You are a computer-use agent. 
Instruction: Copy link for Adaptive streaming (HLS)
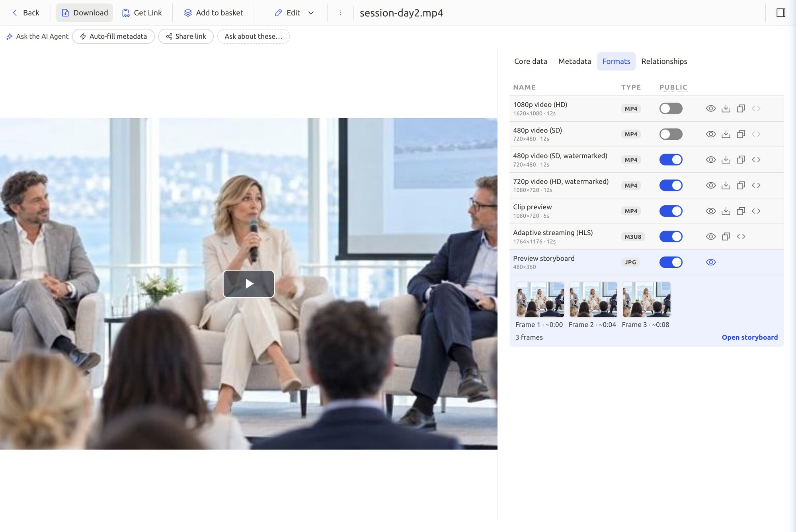coord(726,236)
